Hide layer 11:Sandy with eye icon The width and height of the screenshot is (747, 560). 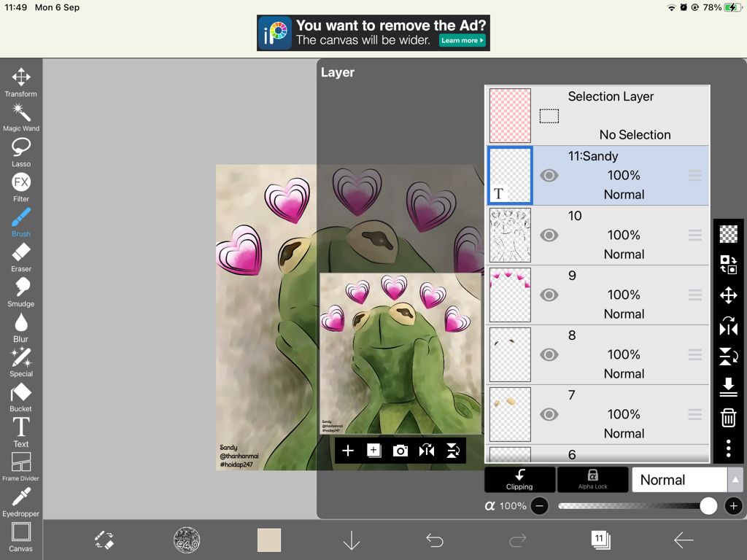point(549,176)
